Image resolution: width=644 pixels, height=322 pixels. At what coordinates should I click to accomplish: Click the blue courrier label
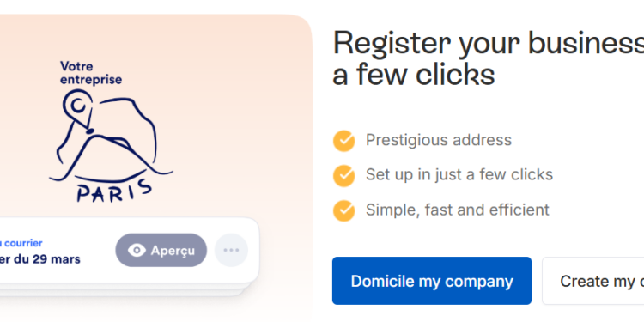(21, 243)
